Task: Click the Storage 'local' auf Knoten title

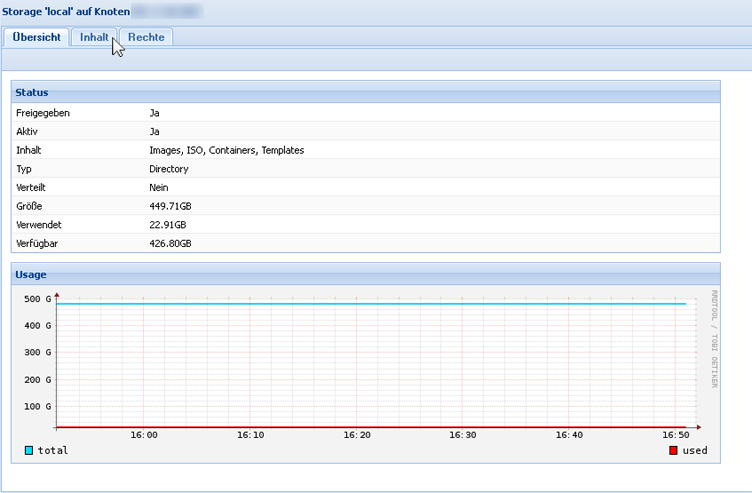Action: click(66, 12)
